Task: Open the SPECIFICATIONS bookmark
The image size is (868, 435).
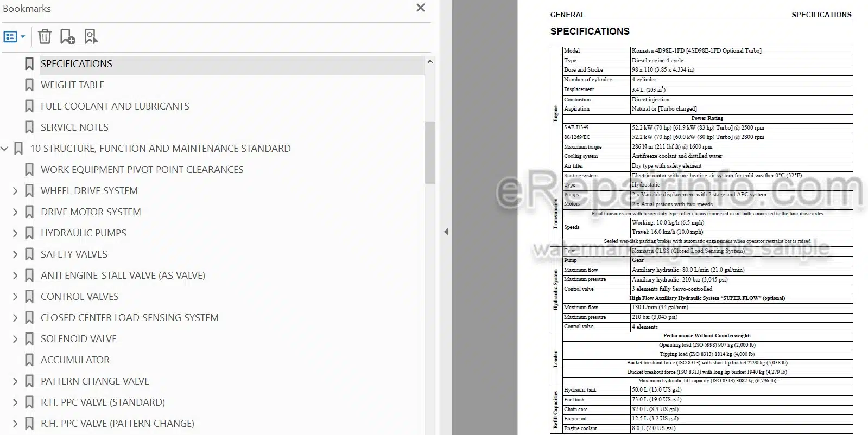Action: pyautogui.click(x=77, y=64)
